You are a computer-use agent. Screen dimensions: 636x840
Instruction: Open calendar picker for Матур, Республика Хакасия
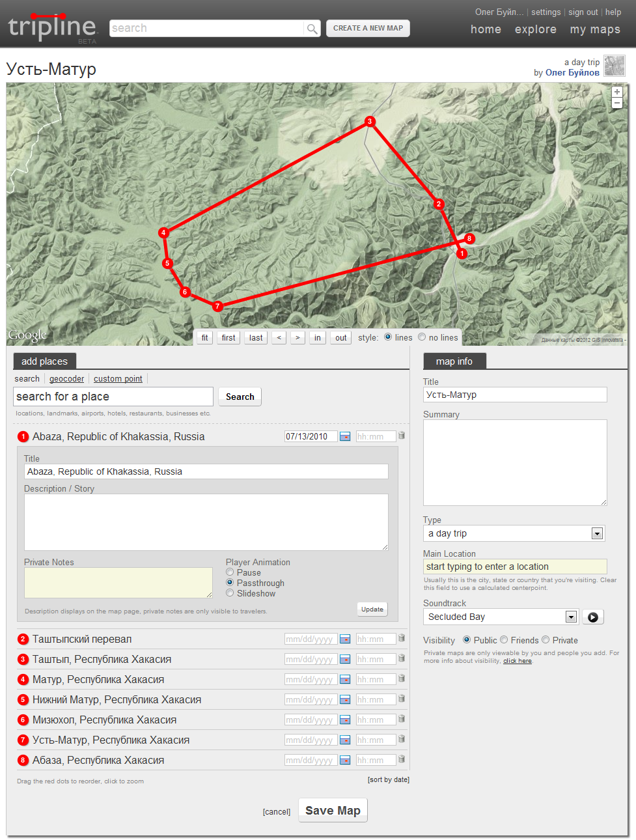click(345, 679)
